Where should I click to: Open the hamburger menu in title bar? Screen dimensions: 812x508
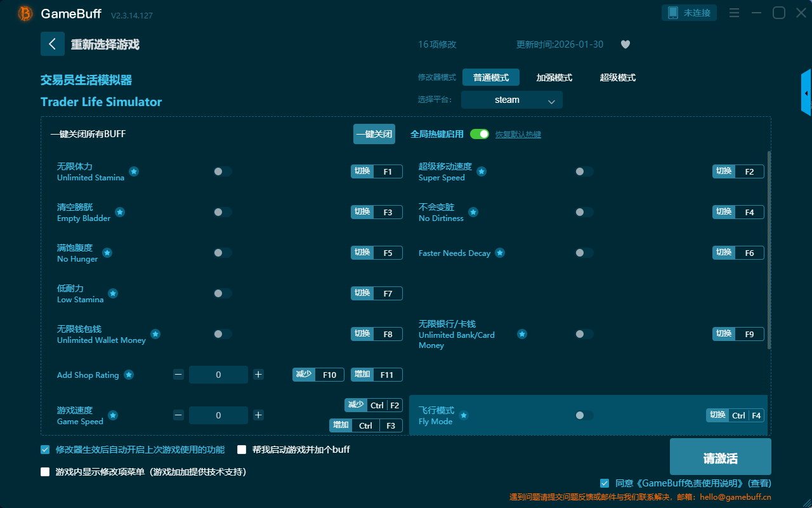pos(734,13)
